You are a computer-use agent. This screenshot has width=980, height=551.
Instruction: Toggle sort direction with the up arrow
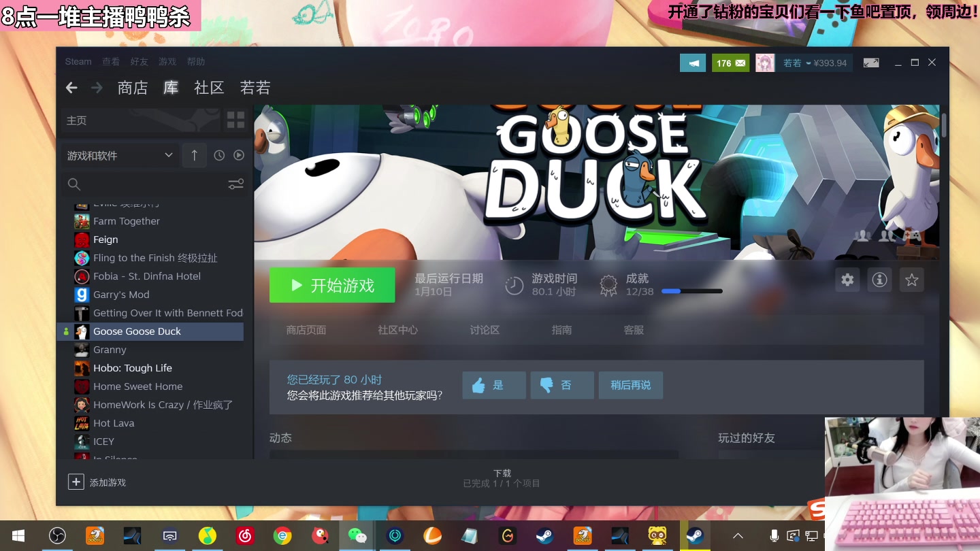click(194, 155)
